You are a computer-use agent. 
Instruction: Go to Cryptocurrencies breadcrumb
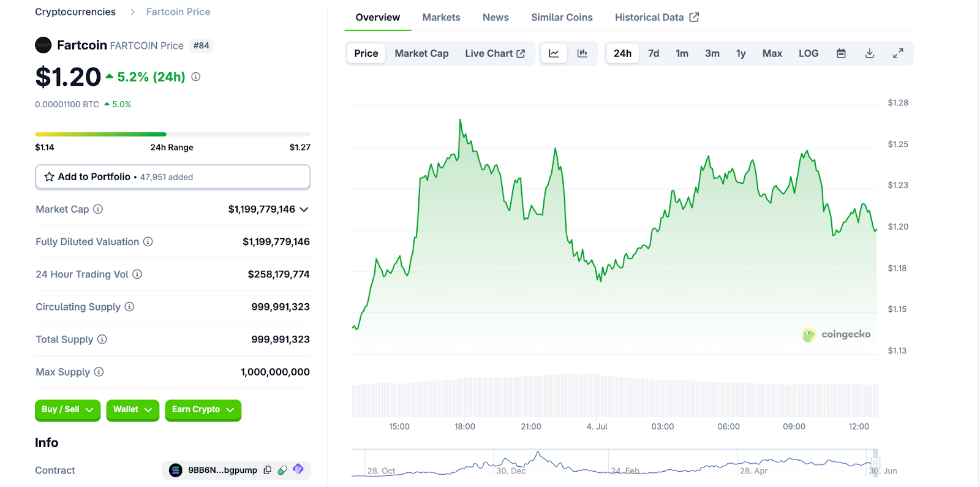(x=75, y=12)
